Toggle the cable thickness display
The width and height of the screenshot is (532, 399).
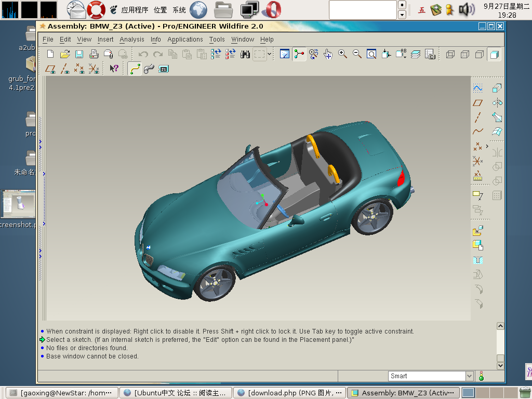[149, 69]
